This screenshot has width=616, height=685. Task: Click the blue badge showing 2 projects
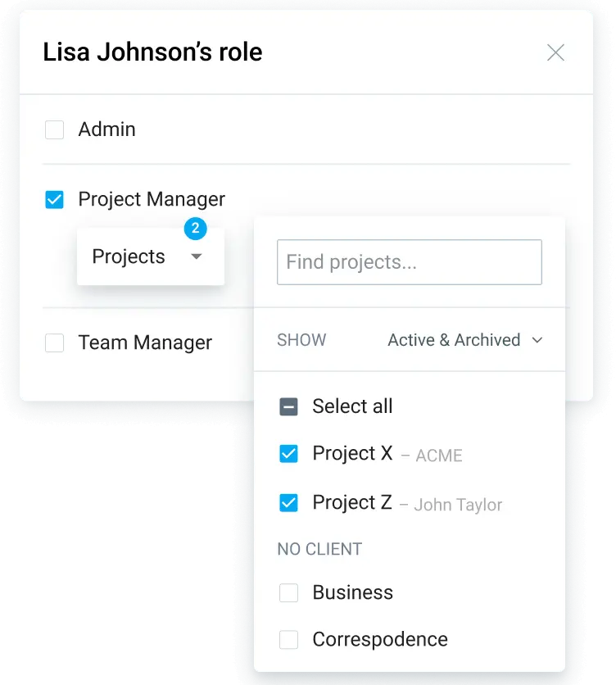tap(195, 229)
